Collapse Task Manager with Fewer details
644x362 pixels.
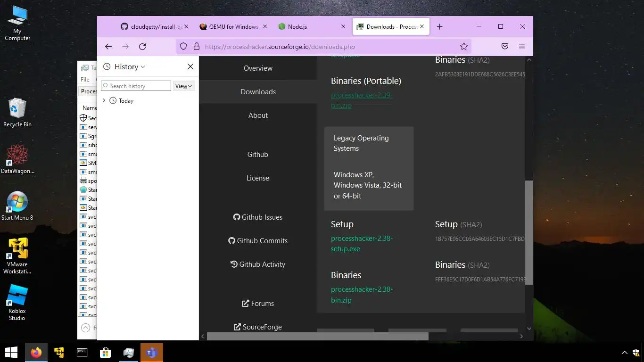pyautogui.click(x=89, y=328)
